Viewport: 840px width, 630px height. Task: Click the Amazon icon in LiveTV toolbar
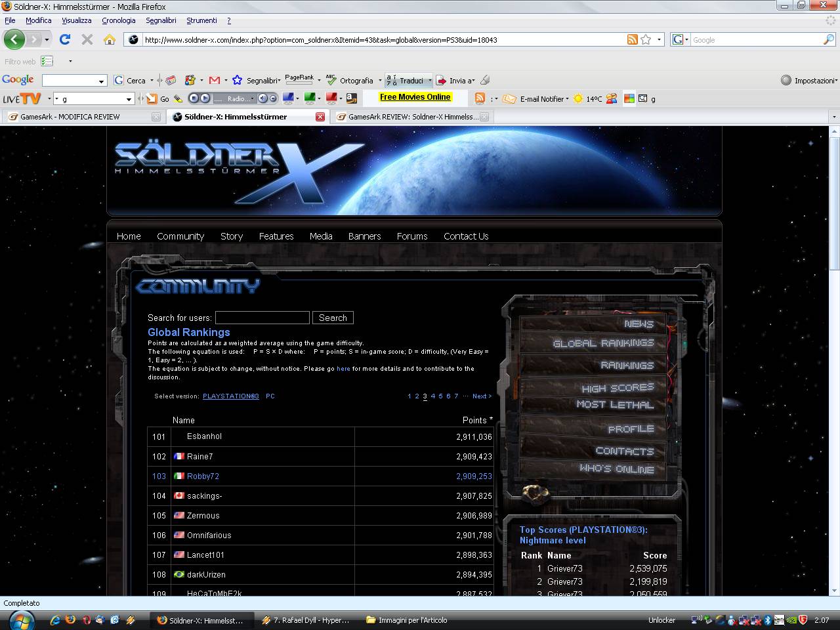coord(351,98)
